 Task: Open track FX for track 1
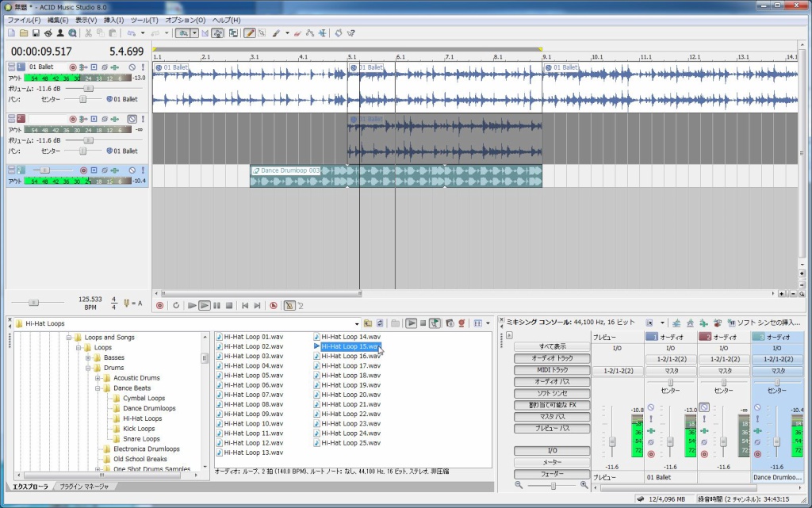(115, 67)
